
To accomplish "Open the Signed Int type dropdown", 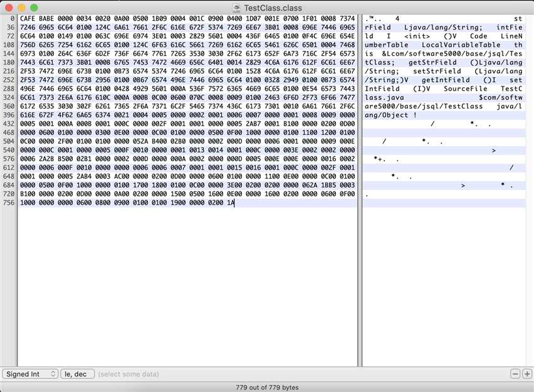I will tap(30, 374).
